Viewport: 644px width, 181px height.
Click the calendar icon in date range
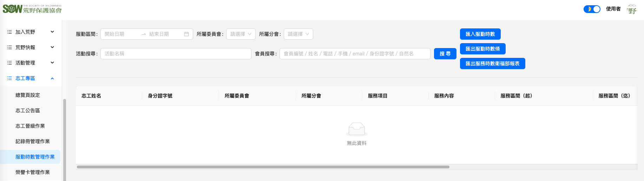point(186,34)
